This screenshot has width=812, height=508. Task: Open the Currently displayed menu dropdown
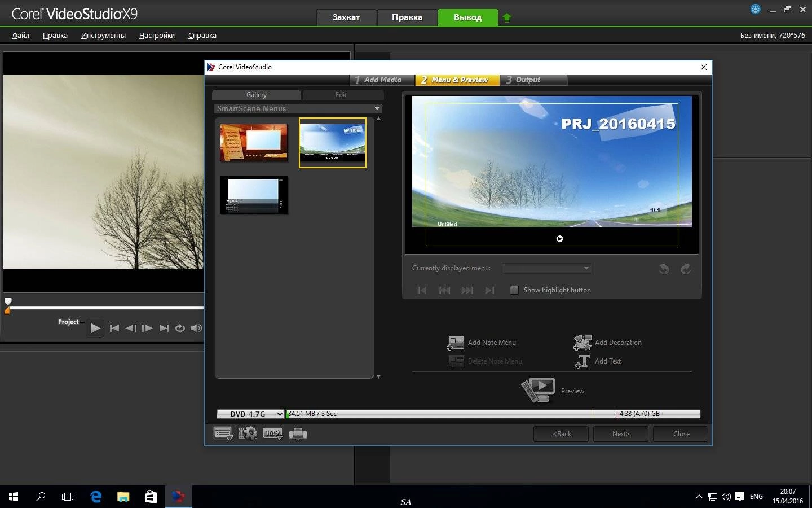[x=546, y=268]
